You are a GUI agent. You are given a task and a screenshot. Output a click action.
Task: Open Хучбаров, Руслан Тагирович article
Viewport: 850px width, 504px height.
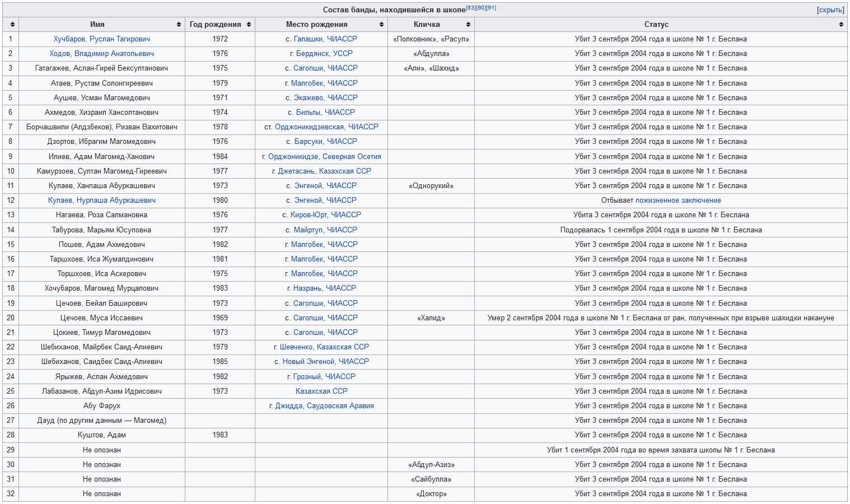pyautogui.click(x=101, y=39)
